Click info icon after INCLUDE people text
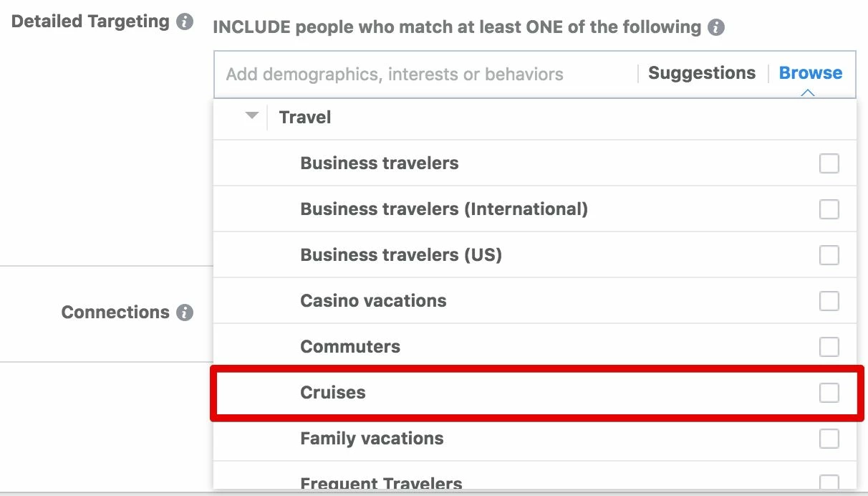The width and height of the screenshot is (868, 496). point(715,28)
